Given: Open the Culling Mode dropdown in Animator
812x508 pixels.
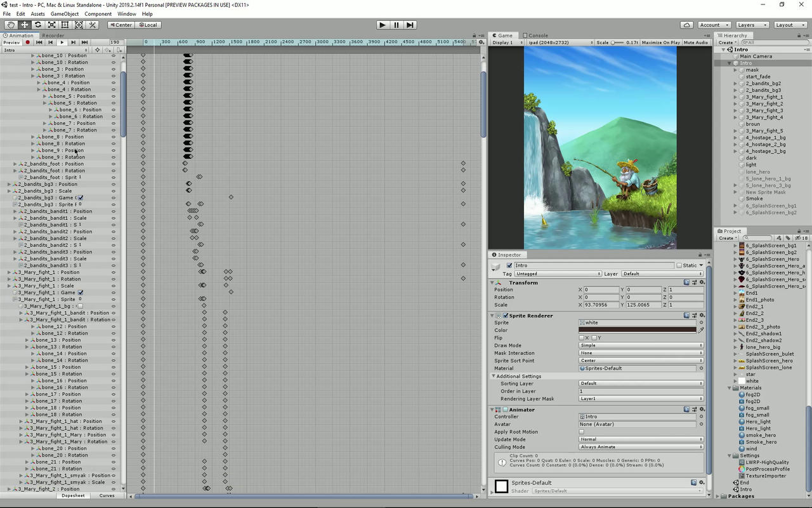Looking at the screenshot, I should pos(641,446).
